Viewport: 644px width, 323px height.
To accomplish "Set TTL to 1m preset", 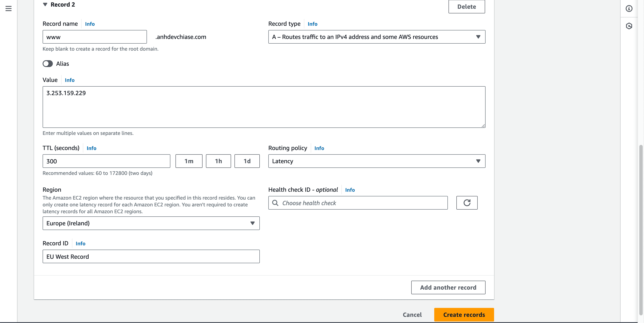I will point(189,161).
